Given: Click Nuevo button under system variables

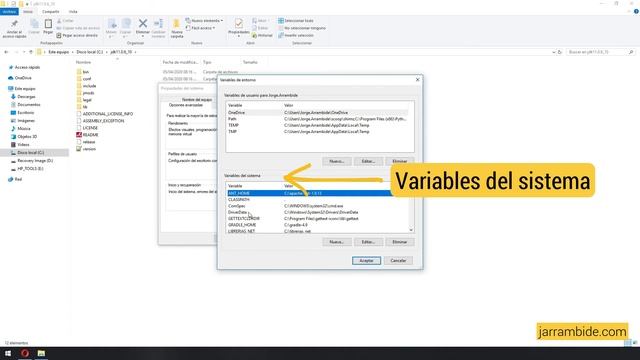Looking at the screenshot, I should [336, 242].
